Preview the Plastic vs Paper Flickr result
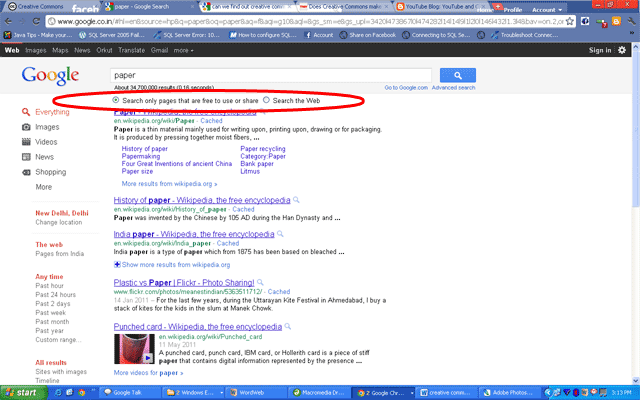640x400 pixels. pyautogui.click(x=260, y=282)
